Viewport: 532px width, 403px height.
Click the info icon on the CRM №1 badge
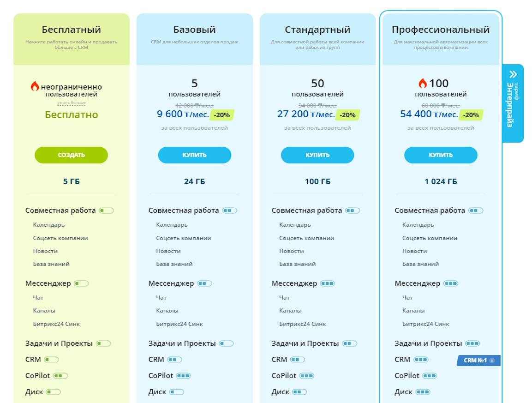tap(491, 361)
